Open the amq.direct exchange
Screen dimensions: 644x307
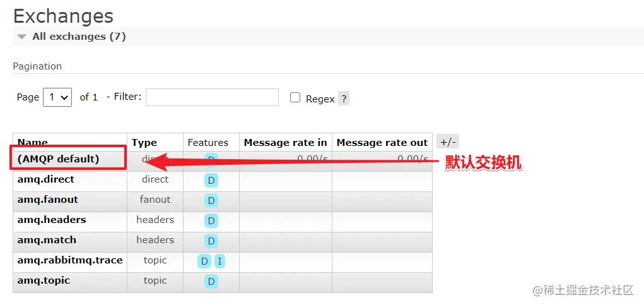pos(45,179)
